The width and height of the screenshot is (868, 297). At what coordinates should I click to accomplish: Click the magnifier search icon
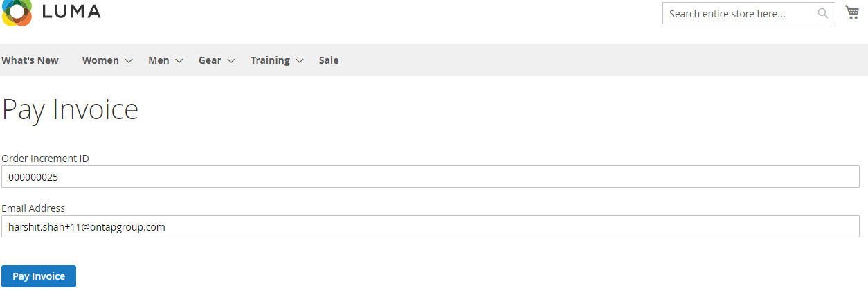coord(822,13)
